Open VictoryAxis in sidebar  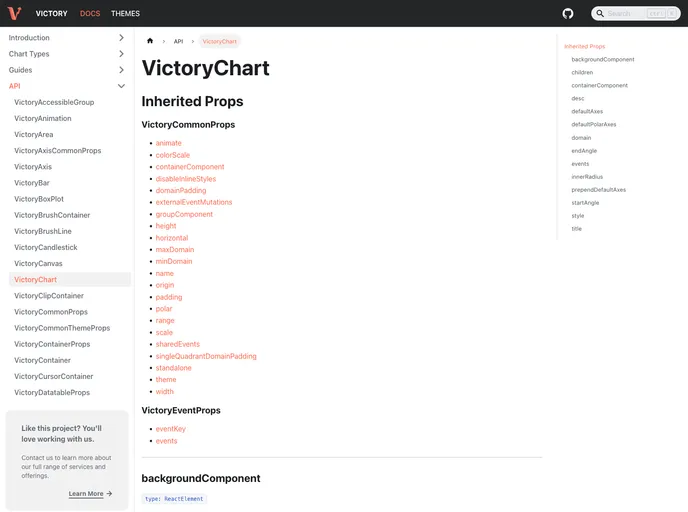point(33,167)
